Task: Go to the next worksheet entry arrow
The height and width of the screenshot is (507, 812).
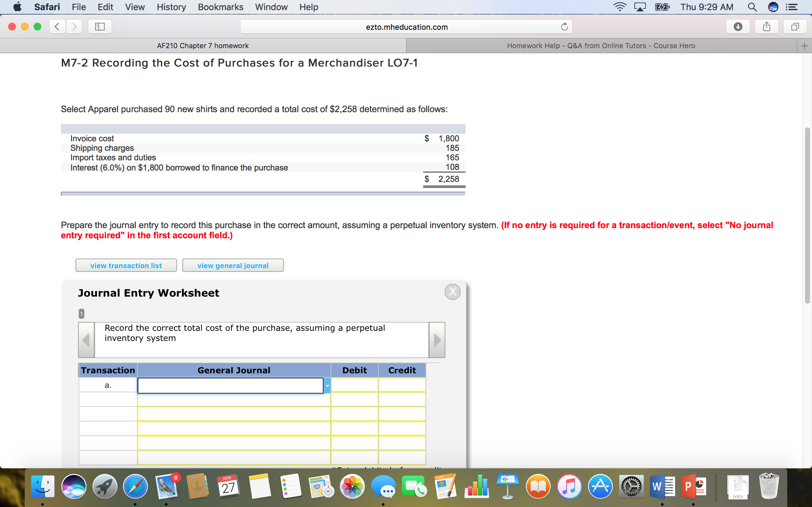Action: coord(437,340)
